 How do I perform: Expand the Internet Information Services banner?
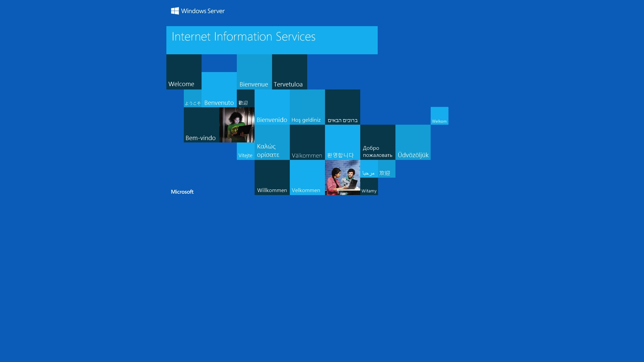(x=272, y=40)
